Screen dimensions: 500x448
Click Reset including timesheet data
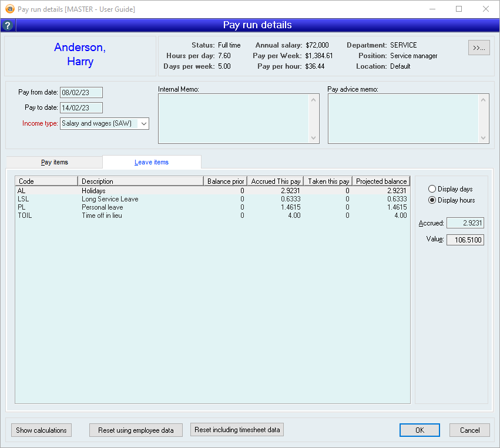tap(237, 430)
